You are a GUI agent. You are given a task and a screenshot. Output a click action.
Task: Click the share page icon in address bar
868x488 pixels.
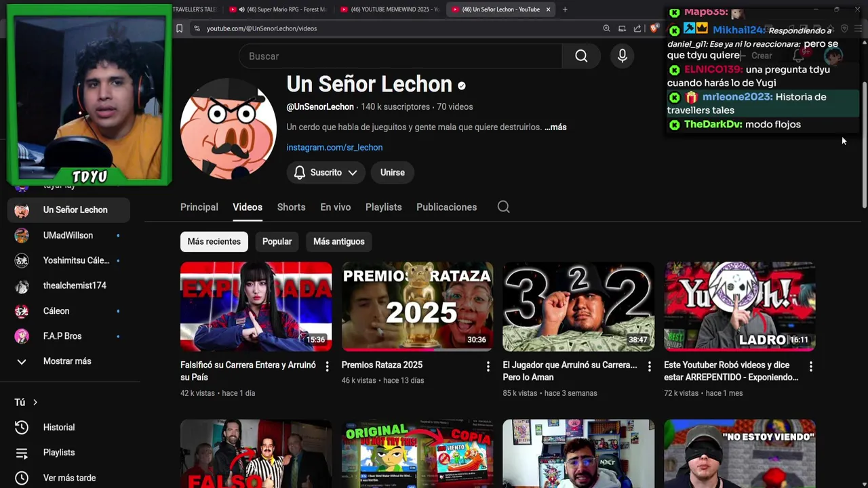click(637, 28)
